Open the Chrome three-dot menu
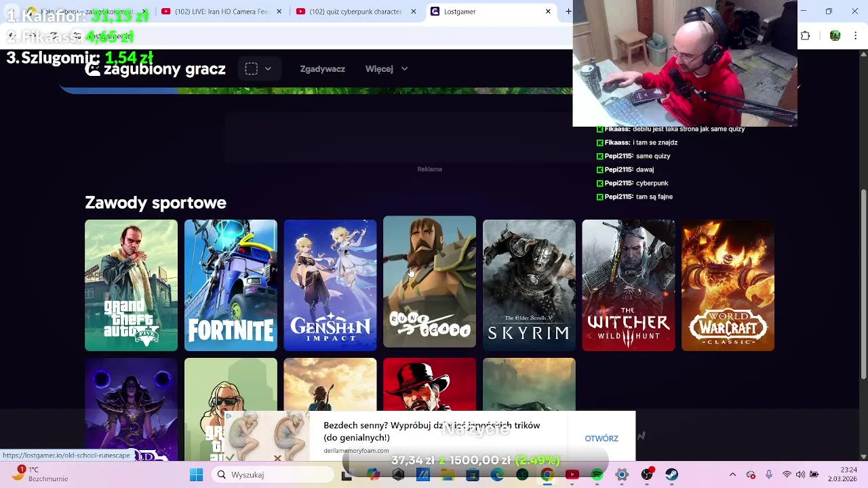Viewport: 868px width, 488px height. tap(856, 36)
